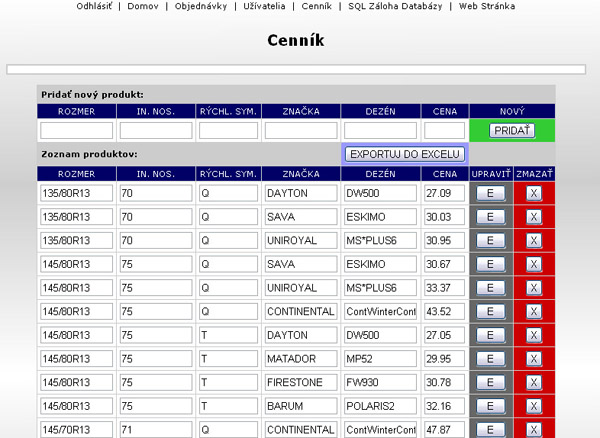Click the Pridať nový produkt label
Screen dimensions: 600x438
92,94
